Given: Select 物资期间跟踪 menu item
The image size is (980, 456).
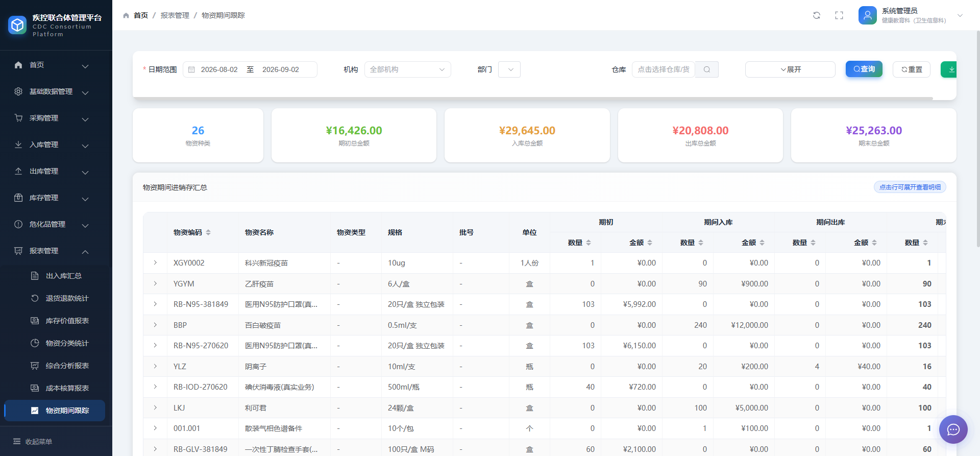Looking at the screenshot, I should (x=55, y=411).
